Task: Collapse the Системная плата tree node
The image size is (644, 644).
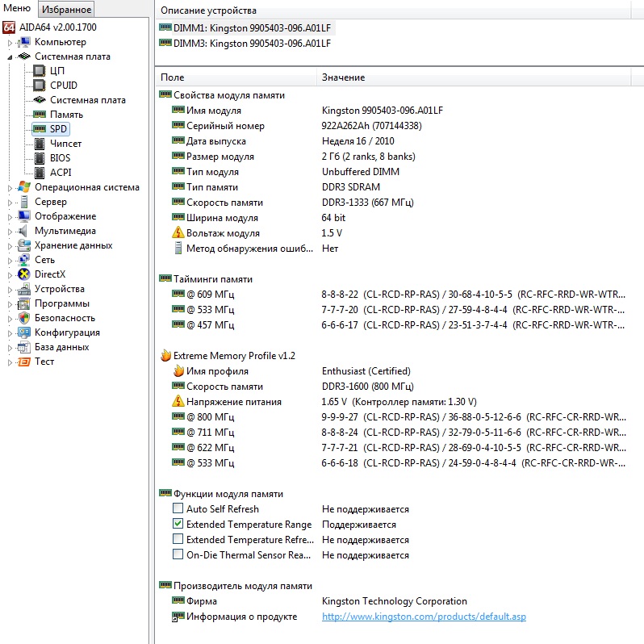Action: pyautogui.click(x=10, y=57)
